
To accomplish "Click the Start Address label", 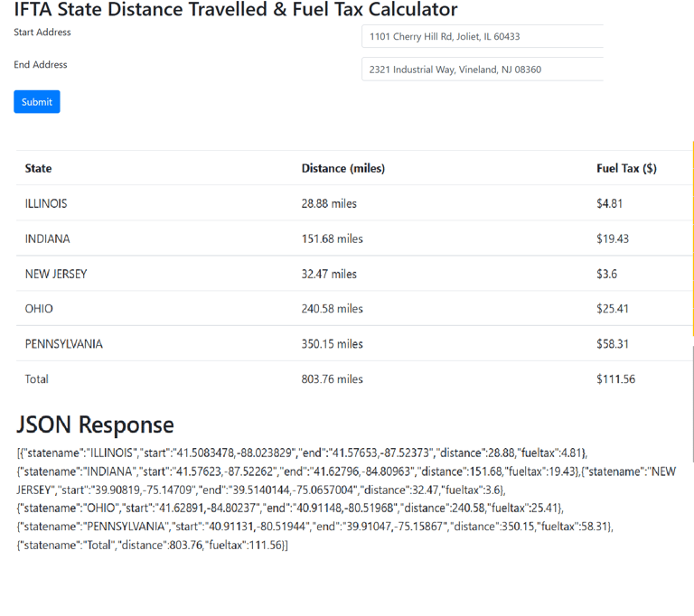I will coord(42,33).
